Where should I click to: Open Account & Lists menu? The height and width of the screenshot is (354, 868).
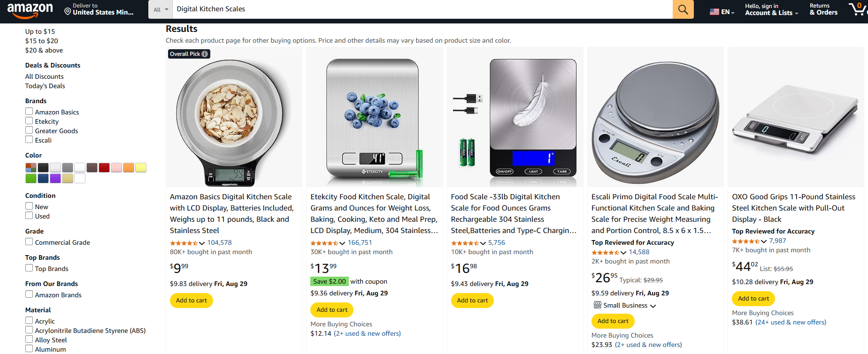[770, 9]
